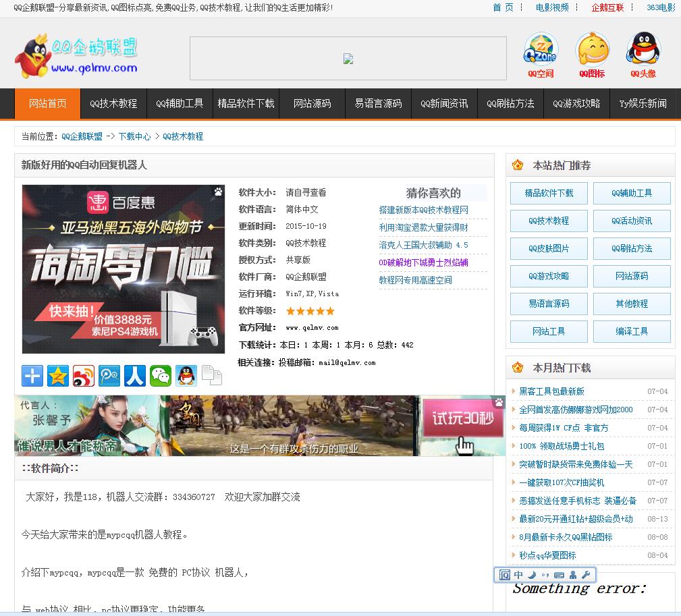
Task: Share to Tencent Weibo icon
Action: [x=109, y=376]
